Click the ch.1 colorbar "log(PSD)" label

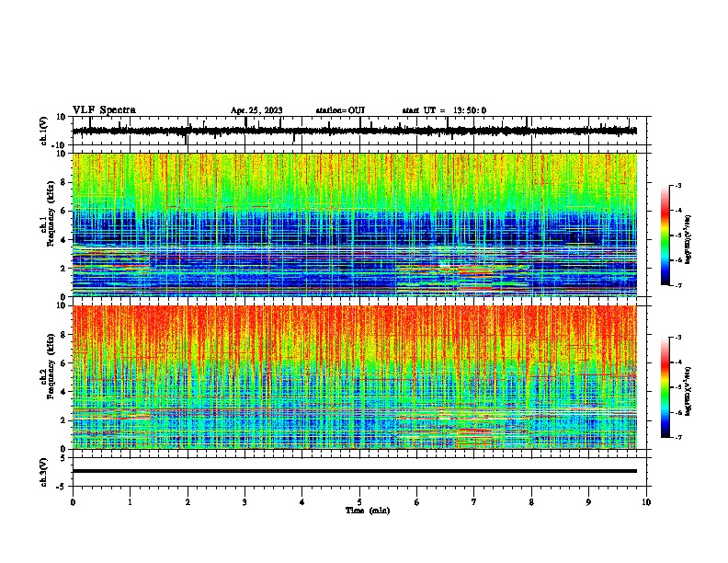[688, 239]
